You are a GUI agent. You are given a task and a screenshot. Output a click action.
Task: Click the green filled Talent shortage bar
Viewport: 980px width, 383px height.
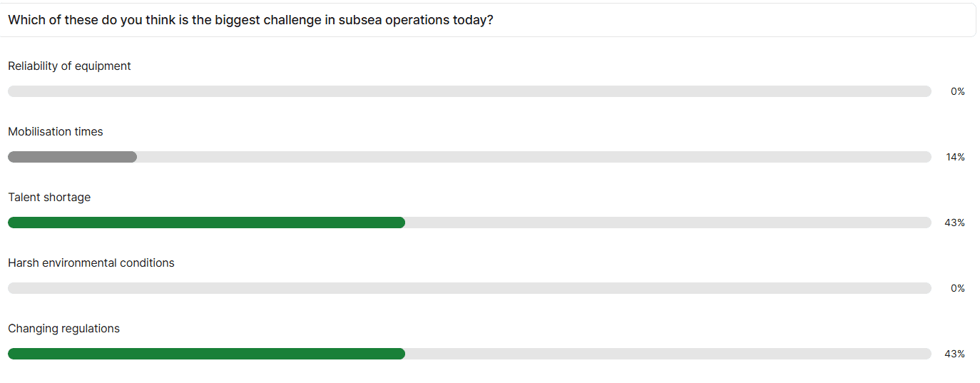click(x=206, y=223)
